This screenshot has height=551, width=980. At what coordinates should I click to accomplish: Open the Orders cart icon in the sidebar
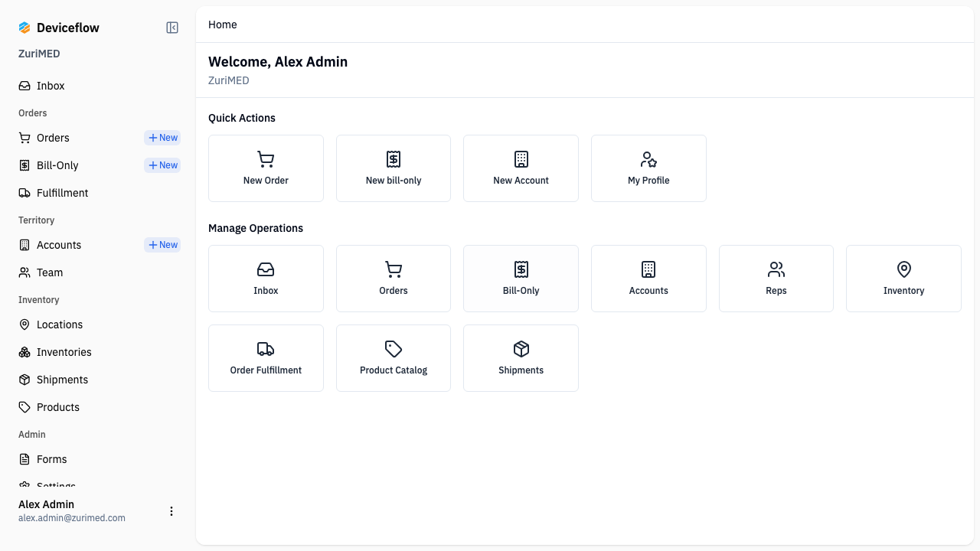tap(24, 138)
